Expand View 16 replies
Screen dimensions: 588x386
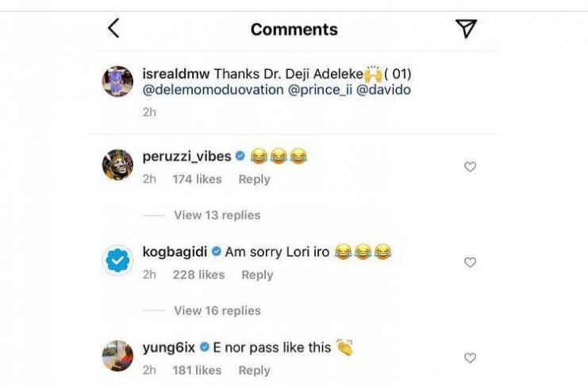[217, 311]
